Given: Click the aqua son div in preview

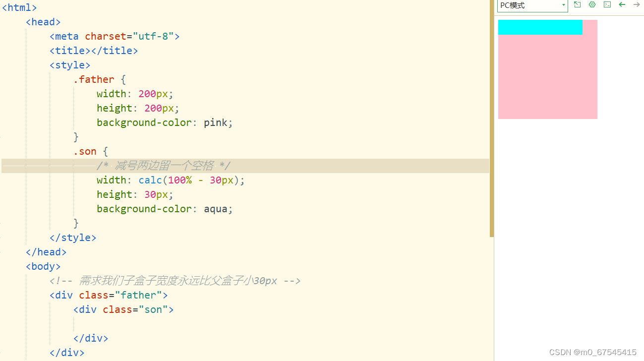Looking at the screenshot, I should [540, 27].
